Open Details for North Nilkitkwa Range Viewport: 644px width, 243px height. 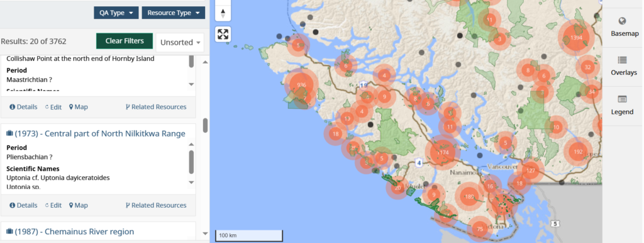23,205
